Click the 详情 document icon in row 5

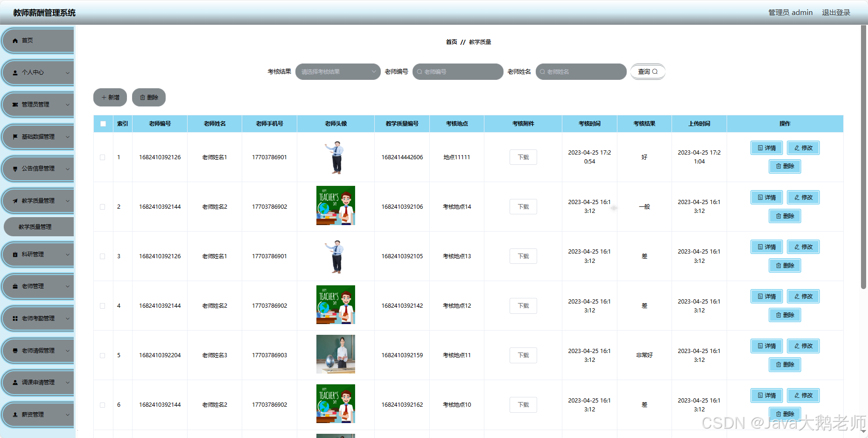(x=760, y=346)
